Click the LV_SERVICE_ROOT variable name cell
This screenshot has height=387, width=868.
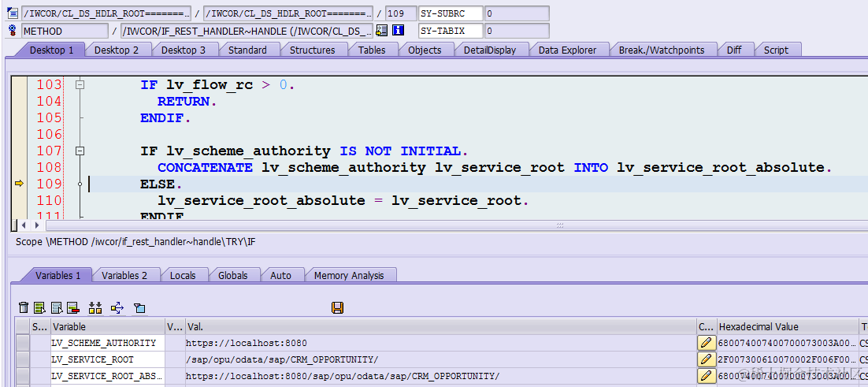tap(108, 359)
